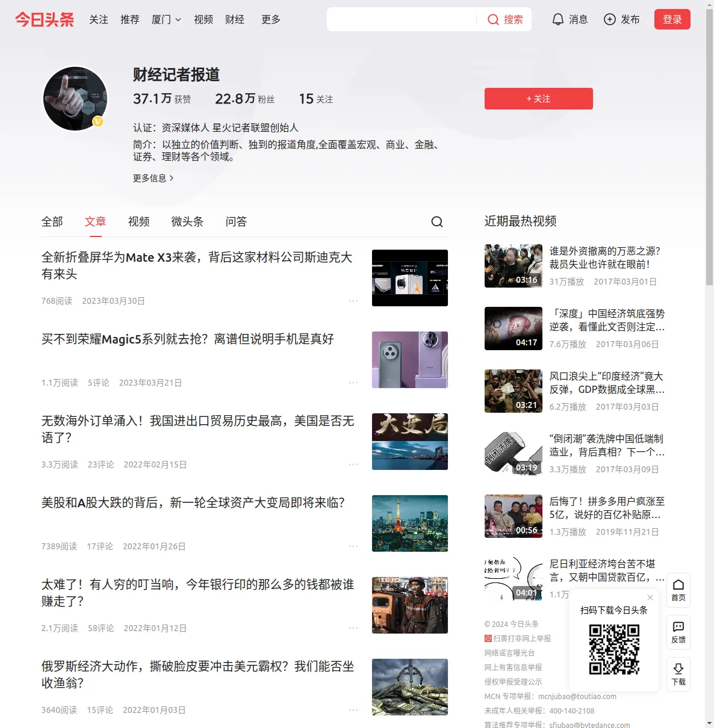Play the 03:21 video about 印度经济
The height and width of the screenshot is (728, 714).
(514, 391)
